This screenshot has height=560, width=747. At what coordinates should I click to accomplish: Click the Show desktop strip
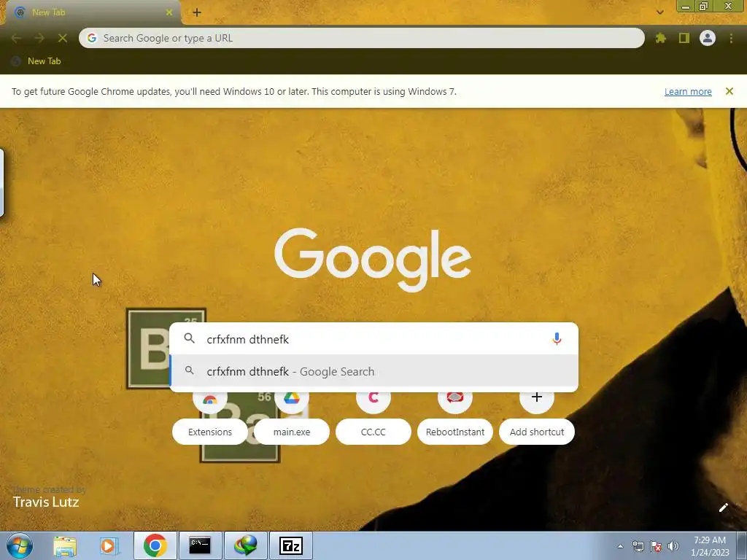[x=742, y=546]
